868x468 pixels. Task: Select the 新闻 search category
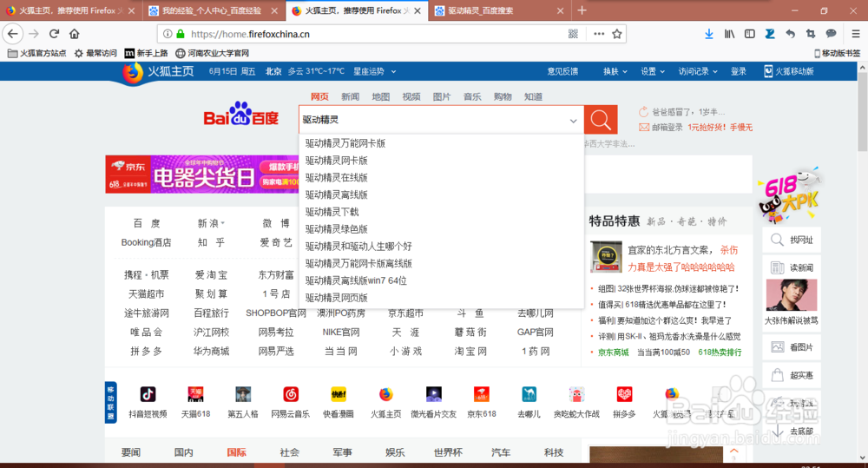(350, 97)
